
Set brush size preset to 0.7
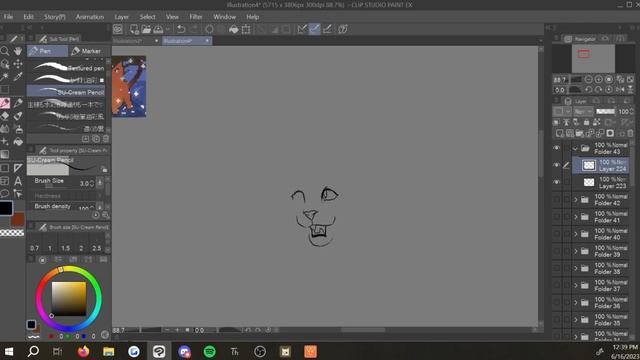pos(34,248)
